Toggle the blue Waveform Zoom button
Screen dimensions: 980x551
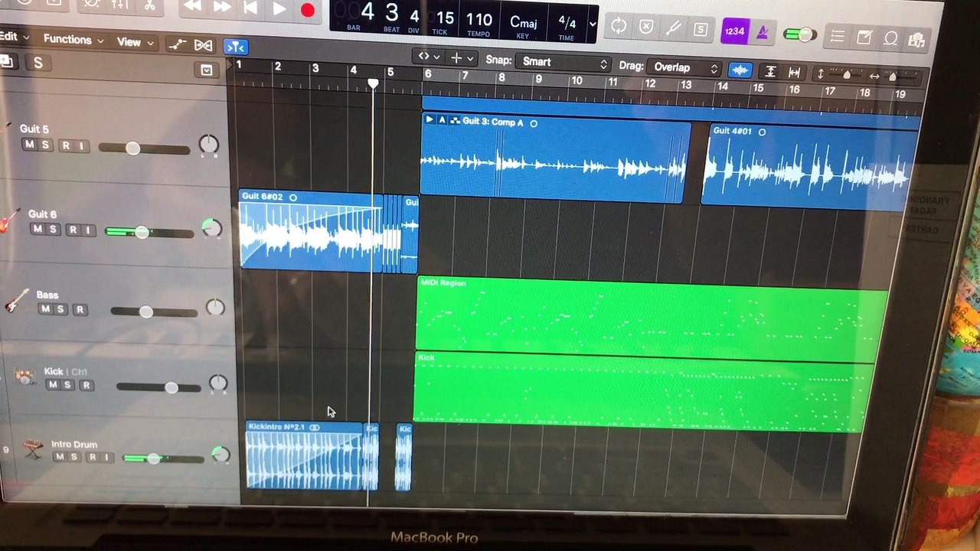(740, 70)
